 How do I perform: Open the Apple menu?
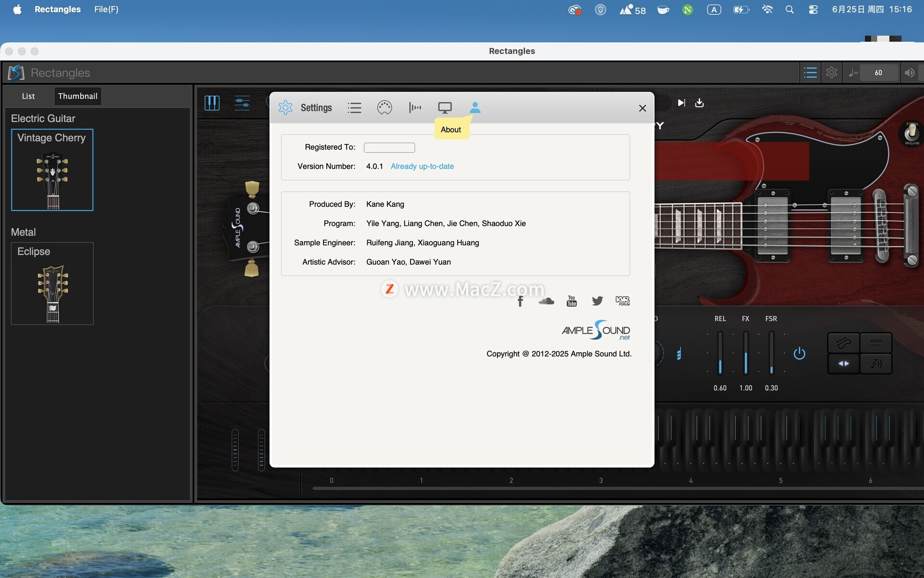click(x=17, y=10)
